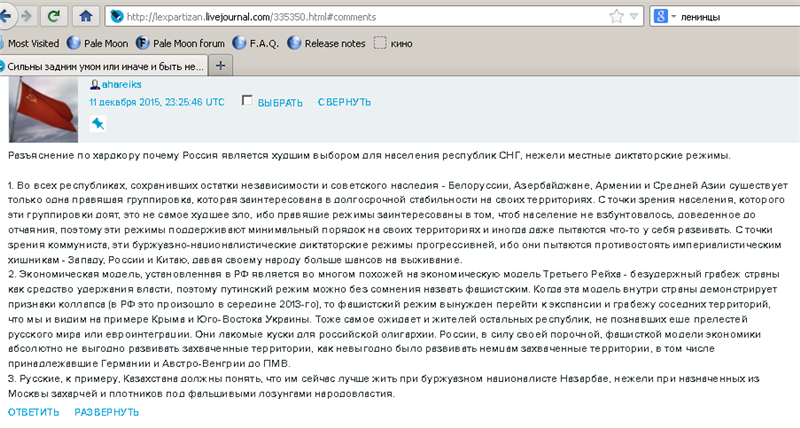The width and height of the screenshot is (800, 428).
Task: Click the Pale Moon bookmark globe icon
Action: (x=74, y=43)
